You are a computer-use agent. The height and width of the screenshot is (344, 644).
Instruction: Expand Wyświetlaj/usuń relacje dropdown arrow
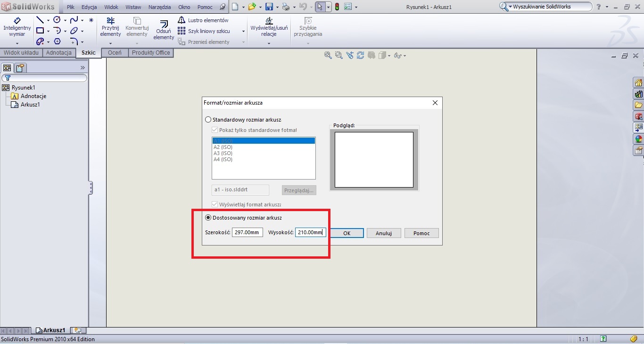[x=269, y=43]
